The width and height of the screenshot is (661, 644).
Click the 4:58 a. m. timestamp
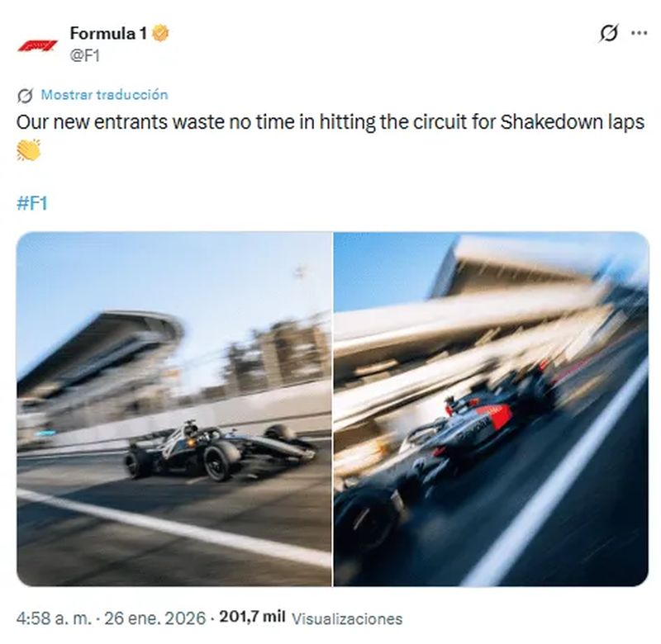tap(54, 618)
